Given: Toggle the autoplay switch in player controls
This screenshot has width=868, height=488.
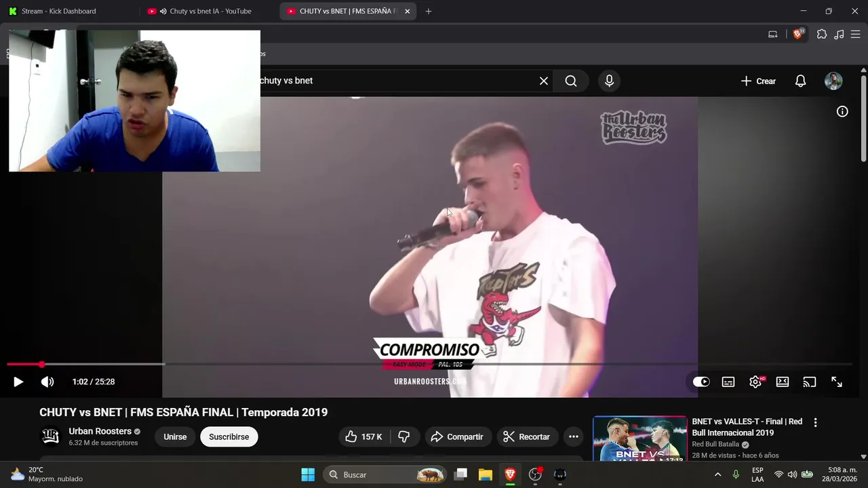Looking at the screenshot, I should (x=701, y=382).
